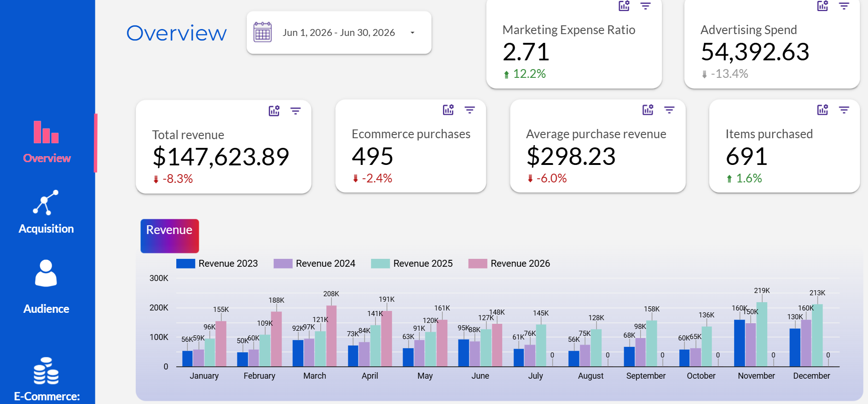Click the January 2026 bar labeled 155K
This screenshot has height=404, width=868.
click(x=221, y=344)
